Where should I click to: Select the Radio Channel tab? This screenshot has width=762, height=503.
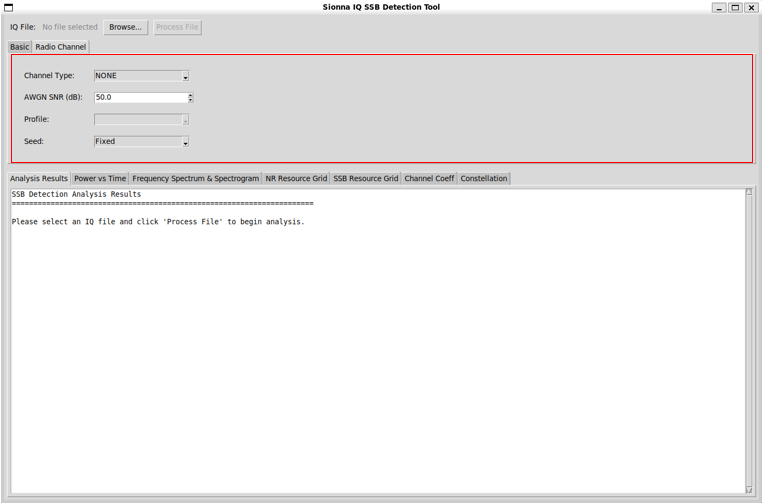(x=61, y=47)
